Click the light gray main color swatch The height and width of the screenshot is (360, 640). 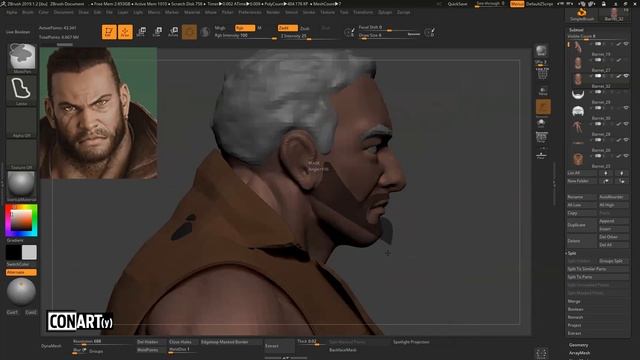tap(29, 252)
